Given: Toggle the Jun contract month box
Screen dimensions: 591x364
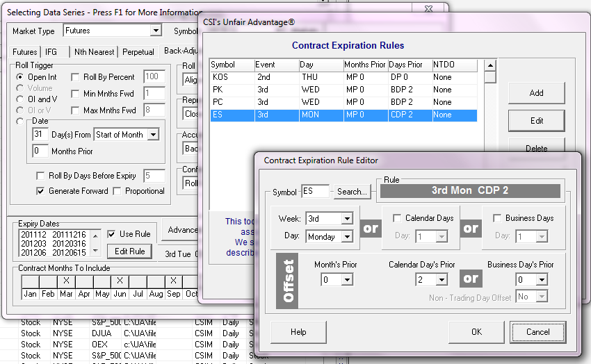Looking at the screenshot, I should point(120,281).
